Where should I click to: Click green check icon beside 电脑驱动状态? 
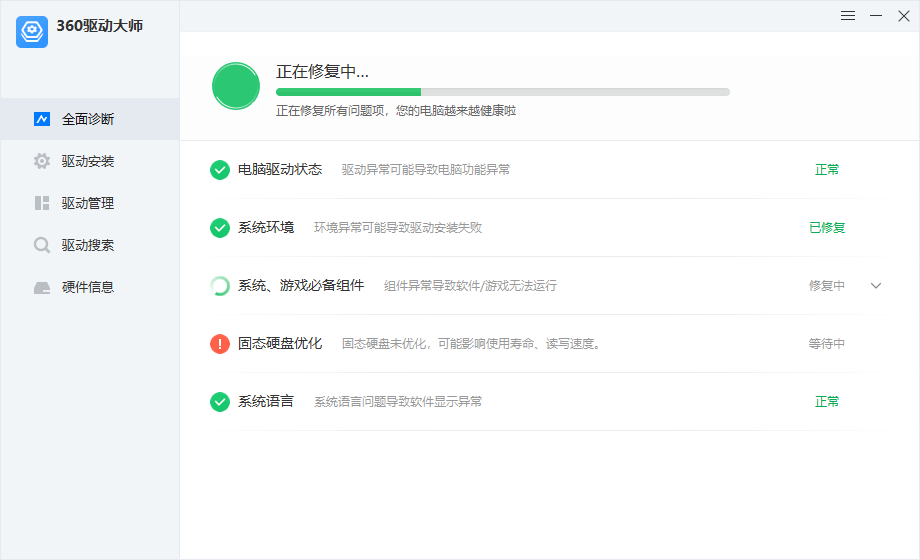(220, 170)
